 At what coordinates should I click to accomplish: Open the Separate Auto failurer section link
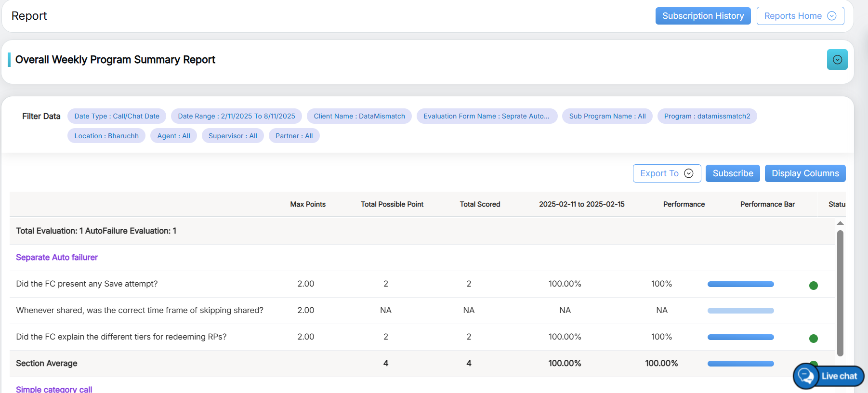point(57,257)
